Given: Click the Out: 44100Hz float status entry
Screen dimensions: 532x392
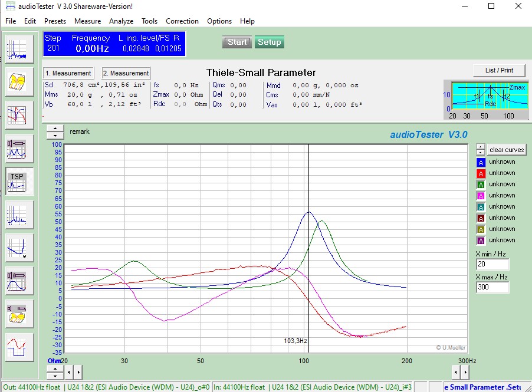Looking at the screenshot, I should [107, 387].
